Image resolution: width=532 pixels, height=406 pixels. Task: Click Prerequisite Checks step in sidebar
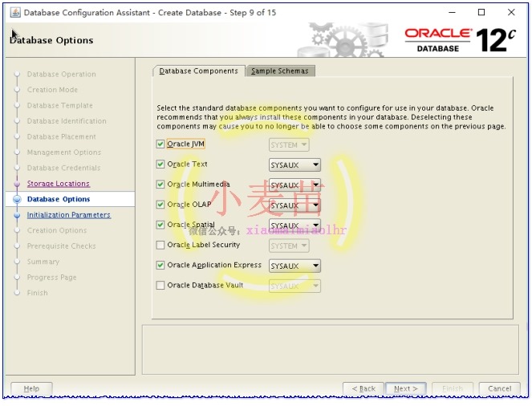[62, 246]
